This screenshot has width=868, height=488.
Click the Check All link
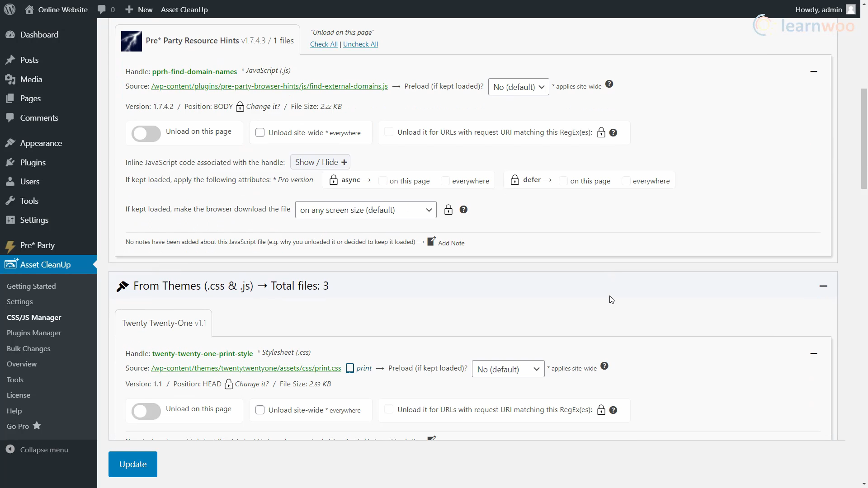(x=324, y=44)
